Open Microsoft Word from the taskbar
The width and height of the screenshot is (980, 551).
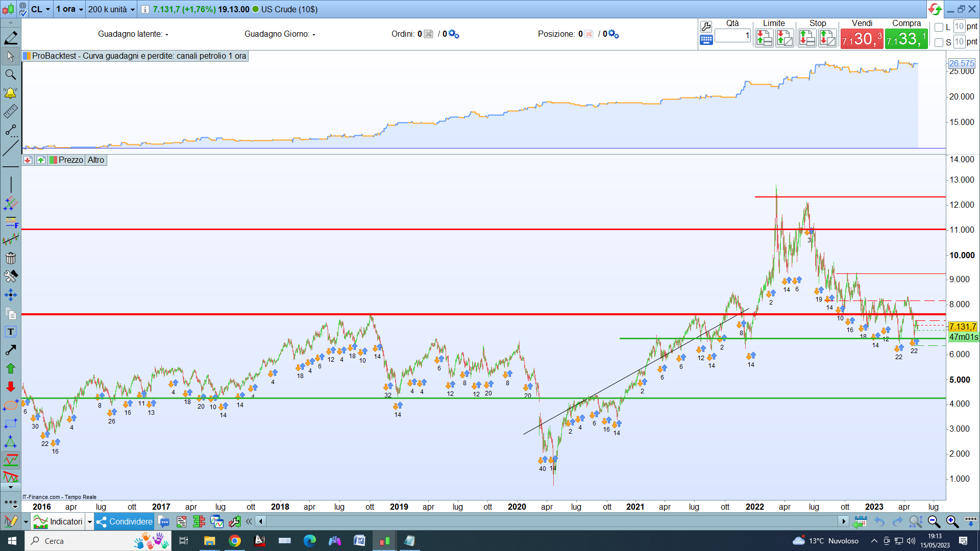point(360,541)
